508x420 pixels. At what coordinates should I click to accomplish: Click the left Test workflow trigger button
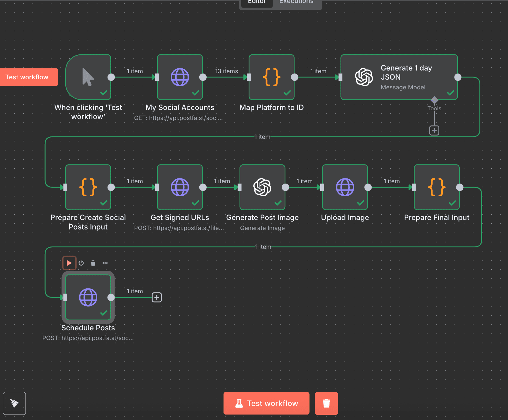(x=29, y=77)
